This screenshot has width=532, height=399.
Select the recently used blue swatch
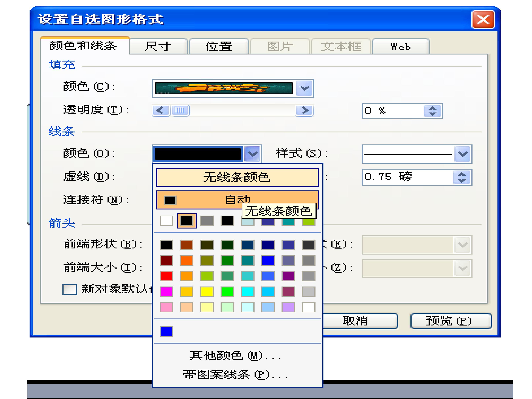point(166,331)
